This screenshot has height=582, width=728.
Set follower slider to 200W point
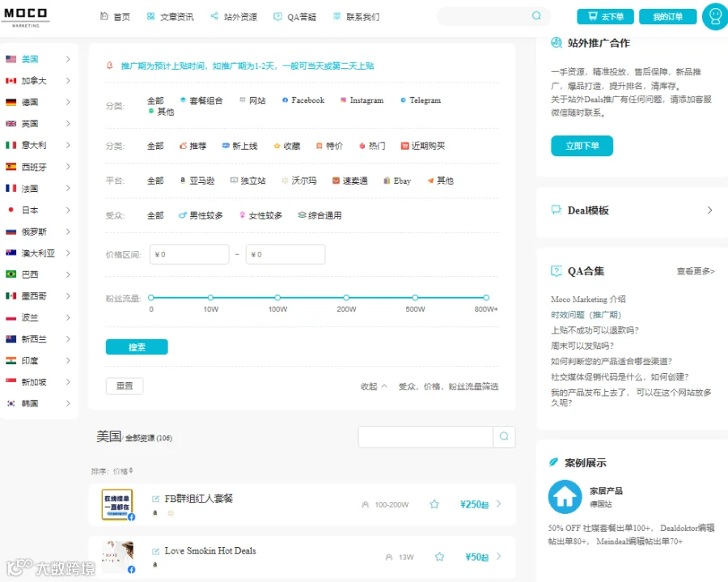(x=346, y=298)
